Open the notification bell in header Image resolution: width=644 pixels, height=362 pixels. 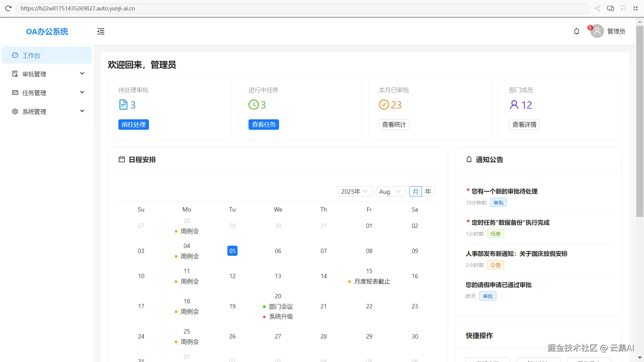(x=576, y=32)
